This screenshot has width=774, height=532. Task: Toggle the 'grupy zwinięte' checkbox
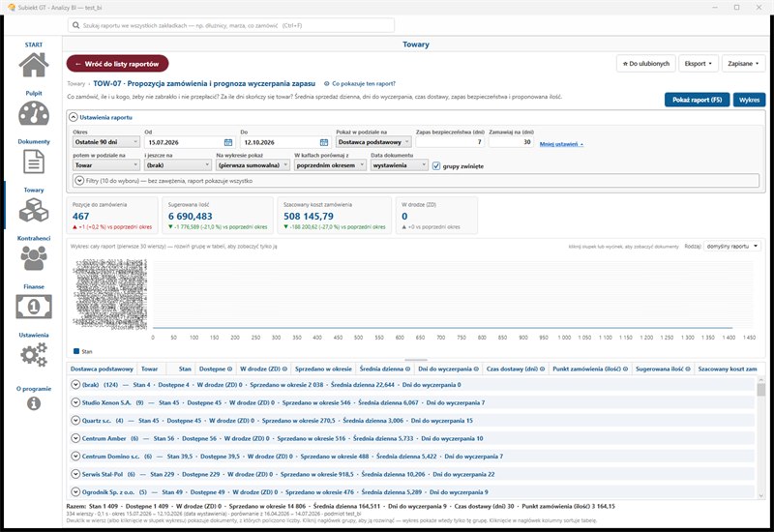(436, 165)
